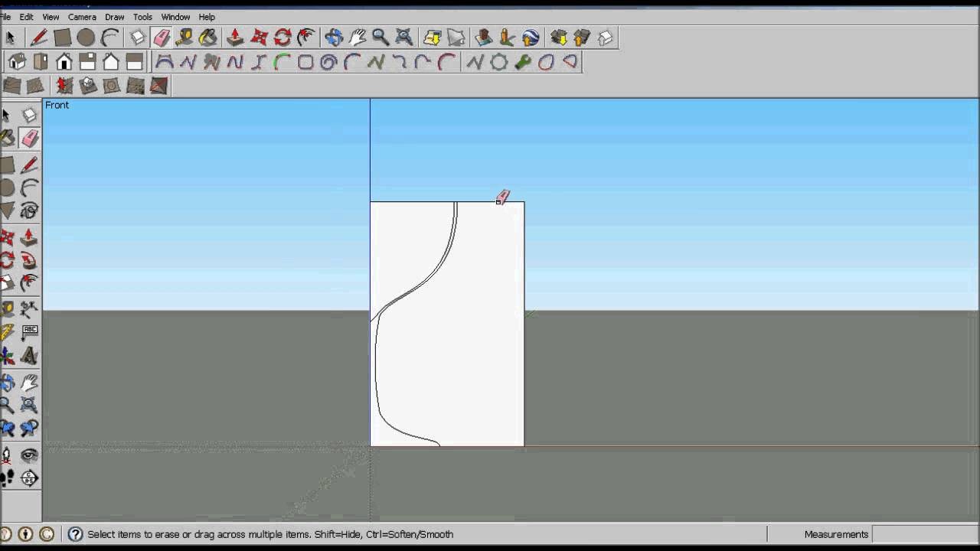Select the Protractor tool
Image resolution: width=980 pixels, height=551 pixels.
(x=7, y=332)
